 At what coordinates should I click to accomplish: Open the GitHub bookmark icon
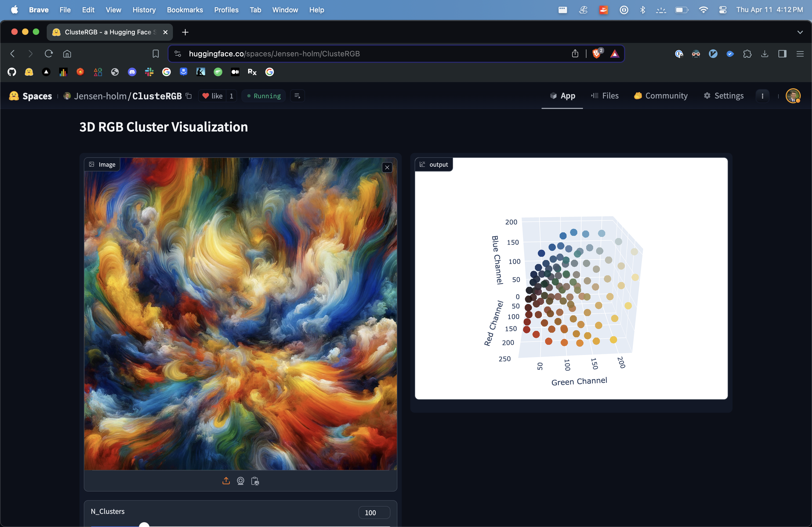12,72
